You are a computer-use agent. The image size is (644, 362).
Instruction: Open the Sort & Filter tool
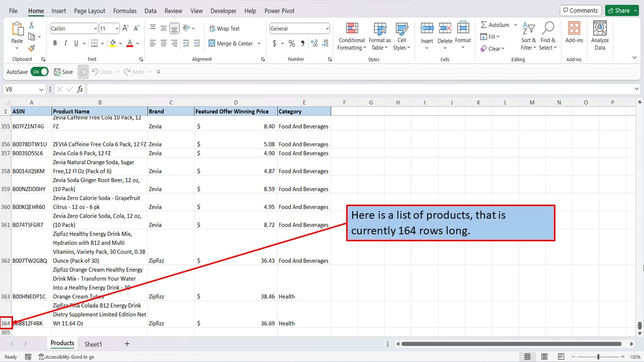pyautogui.click(x=529, y=36)
